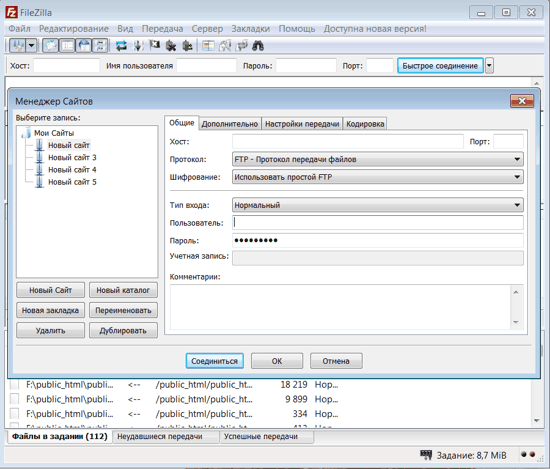
Task: Click Быстрое соединение button
Action: [440, 66]
